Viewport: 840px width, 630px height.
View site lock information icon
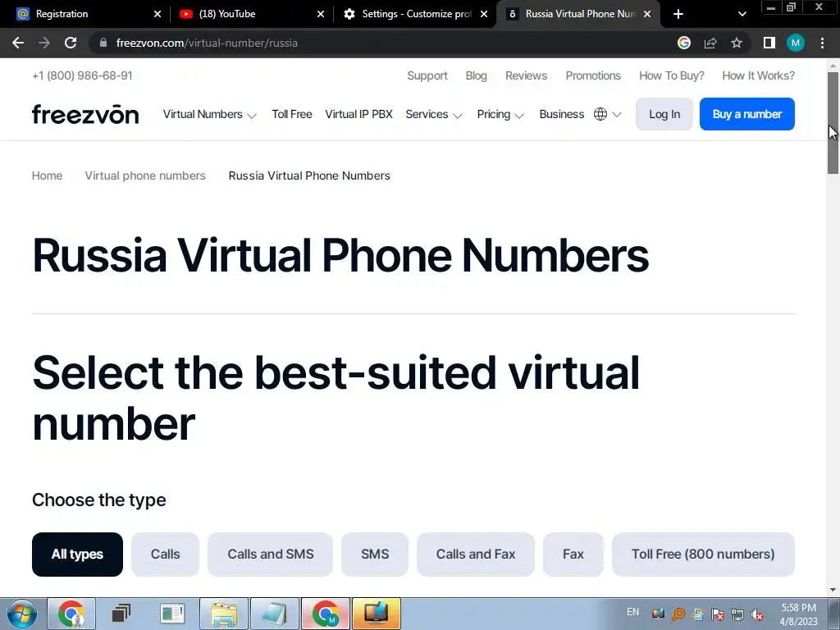pyautogui.click(x=103, y=43)
